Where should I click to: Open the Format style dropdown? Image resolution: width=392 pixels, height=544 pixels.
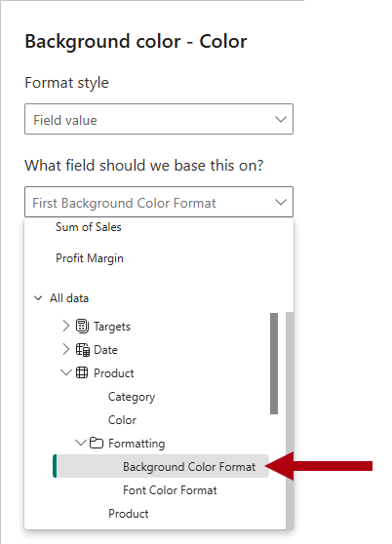pos(159,119)
